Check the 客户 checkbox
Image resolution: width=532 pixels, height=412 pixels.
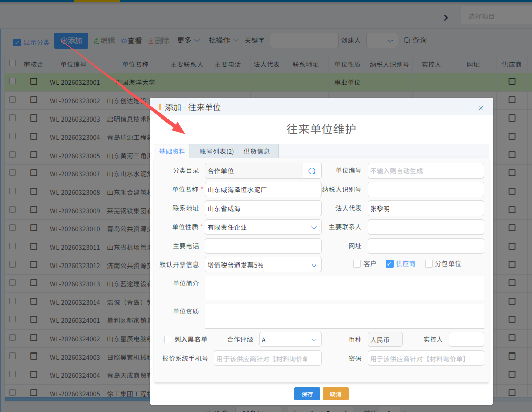coord(357,264)
